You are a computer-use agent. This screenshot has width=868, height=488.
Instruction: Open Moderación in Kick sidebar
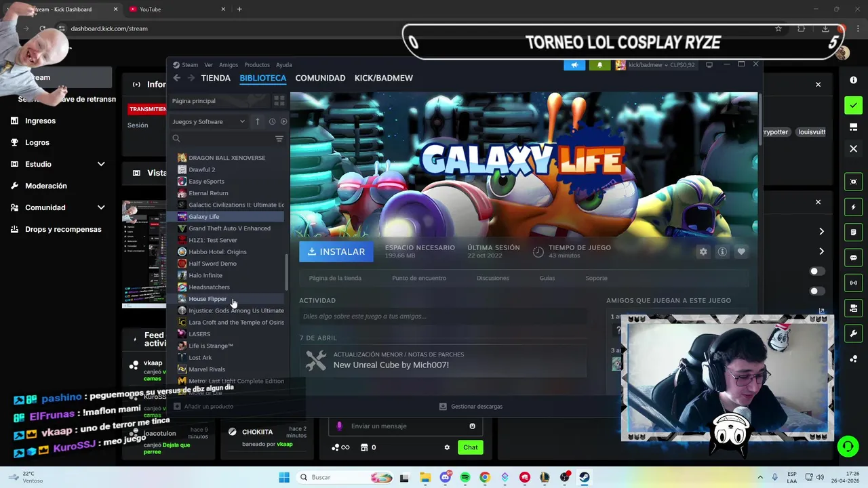tap(45, 186)
